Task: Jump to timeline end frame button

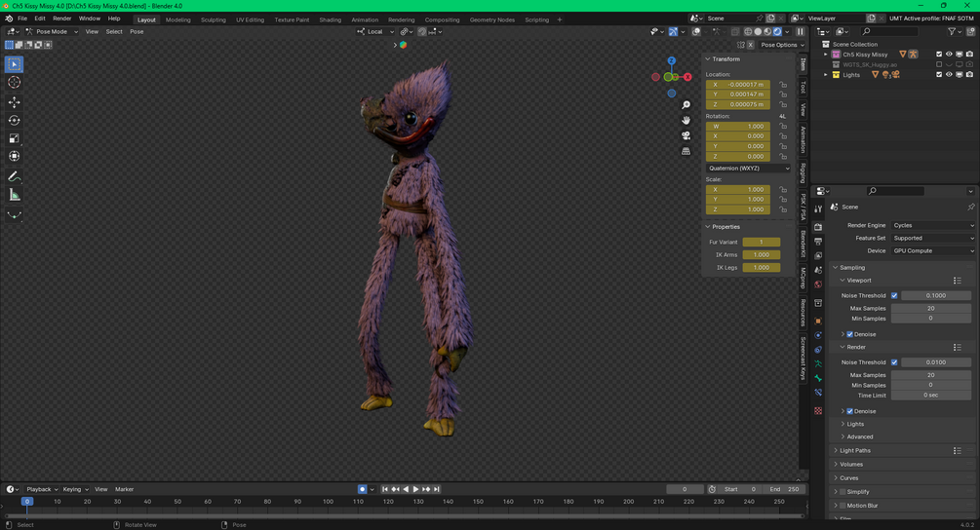Action: click(437, 489)
